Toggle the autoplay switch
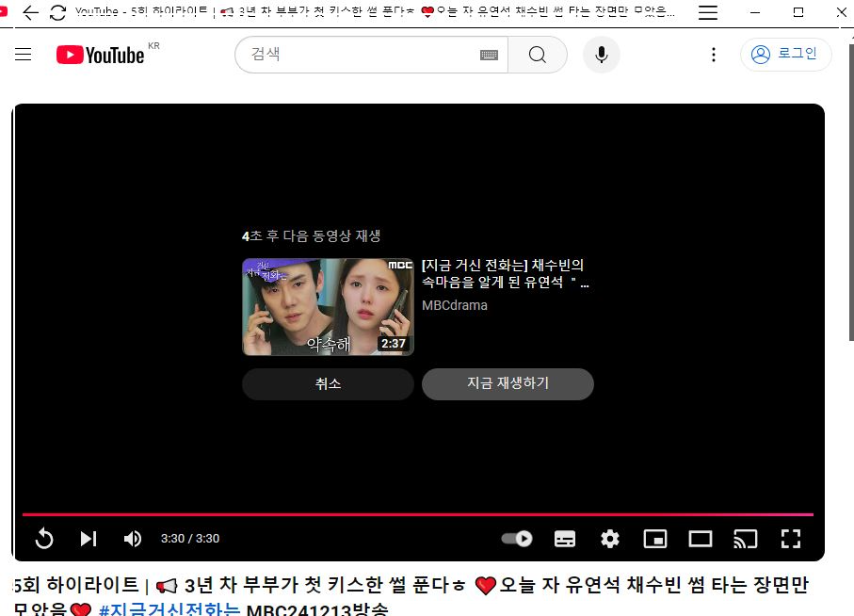Viewport: 854px width, 616px height. click(517, 539)
